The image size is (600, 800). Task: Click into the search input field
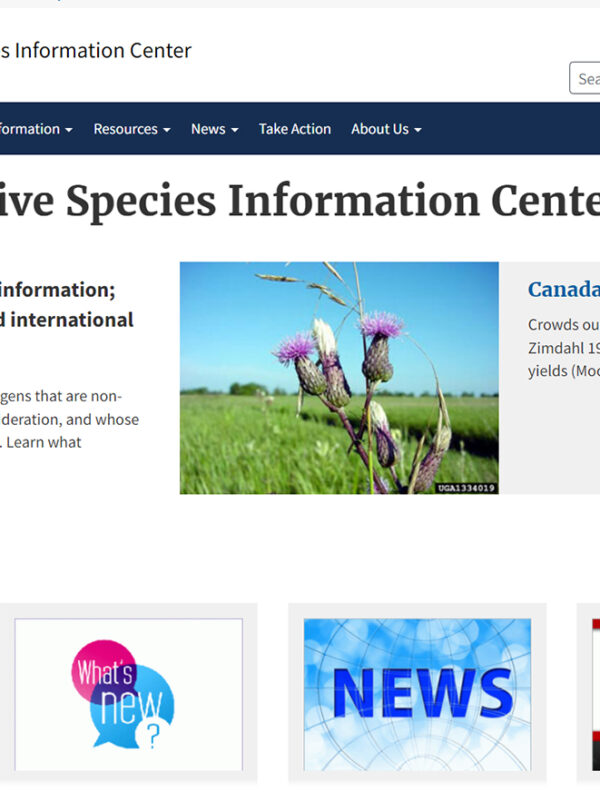(587, 79)
